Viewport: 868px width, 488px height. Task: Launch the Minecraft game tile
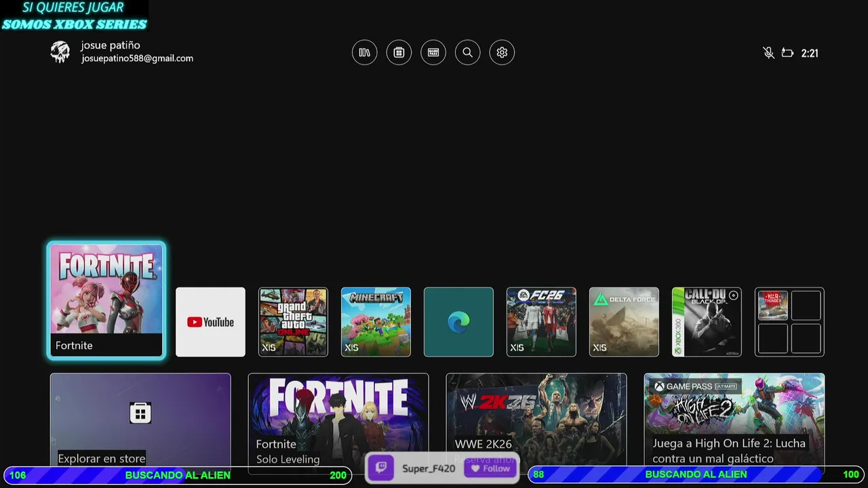point(376,322)
